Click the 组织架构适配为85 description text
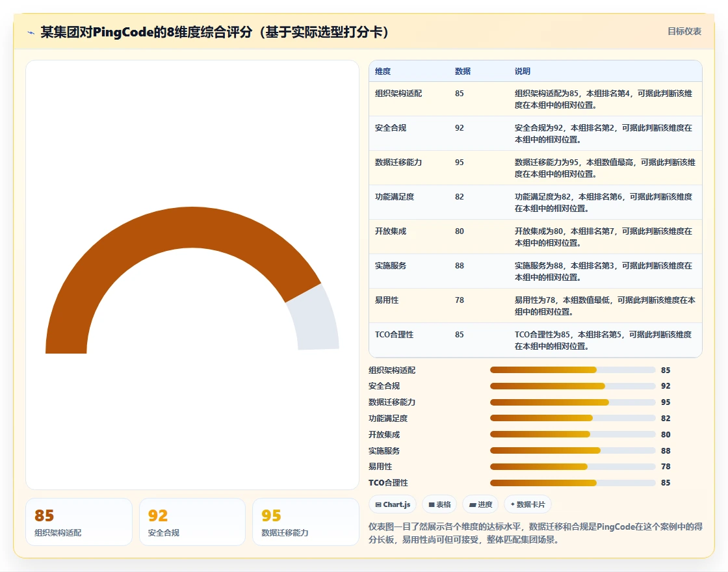Viewport: 728px width, 572px height. pyautogui.click(x=603, y=99)
